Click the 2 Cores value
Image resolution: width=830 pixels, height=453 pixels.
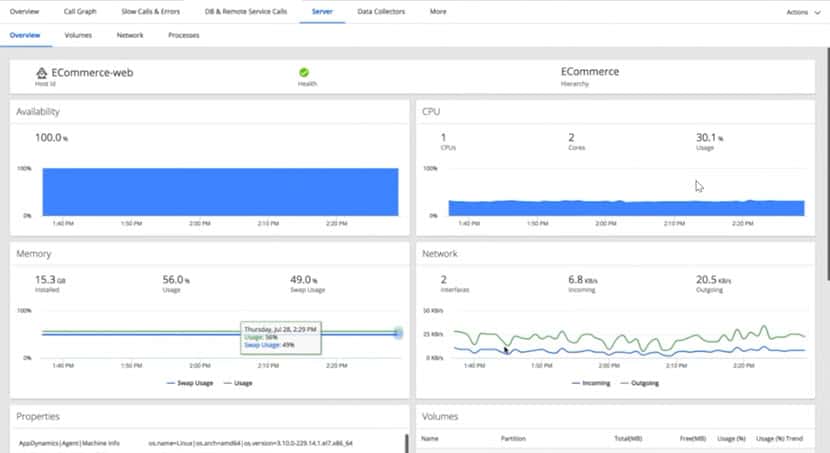click(x=571, y=138)
